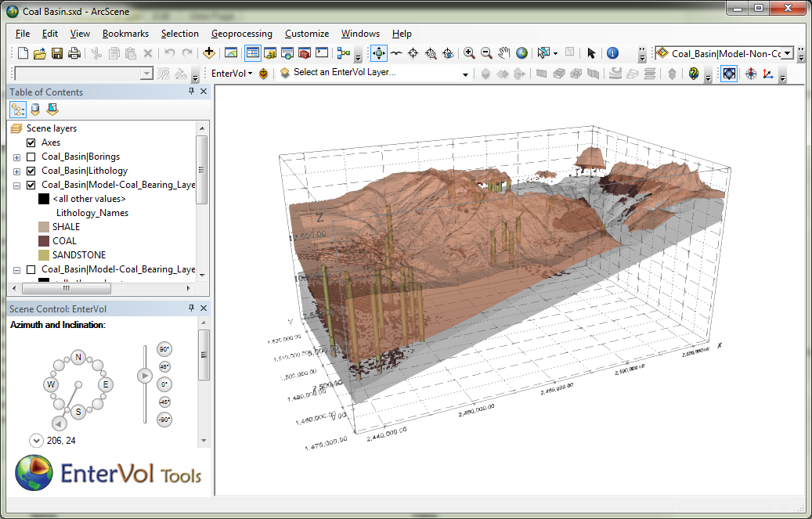812x519 pixels.
Task: Open the red ArcToolbox icon
Action: pos(305,52)
